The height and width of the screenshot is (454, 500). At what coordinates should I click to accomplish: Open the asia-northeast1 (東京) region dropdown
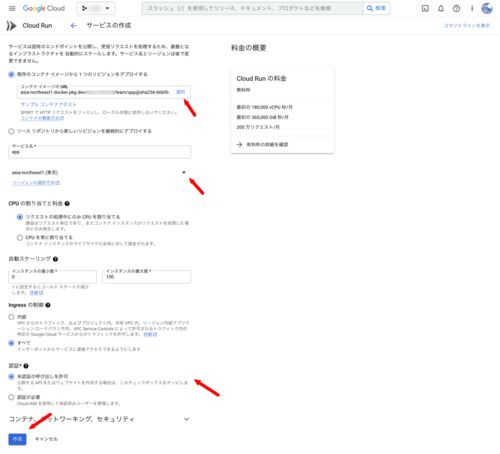100,172
